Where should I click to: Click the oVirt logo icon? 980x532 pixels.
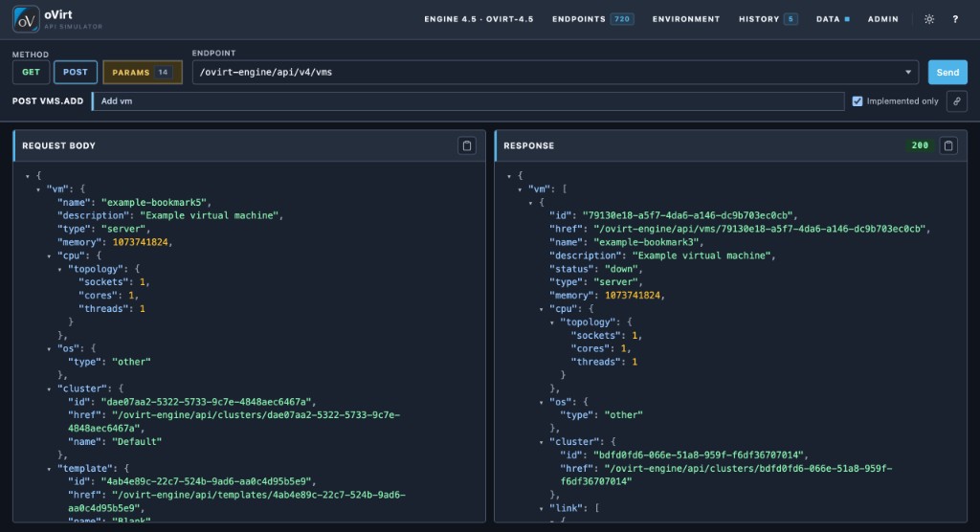click(x=26, y=19)
